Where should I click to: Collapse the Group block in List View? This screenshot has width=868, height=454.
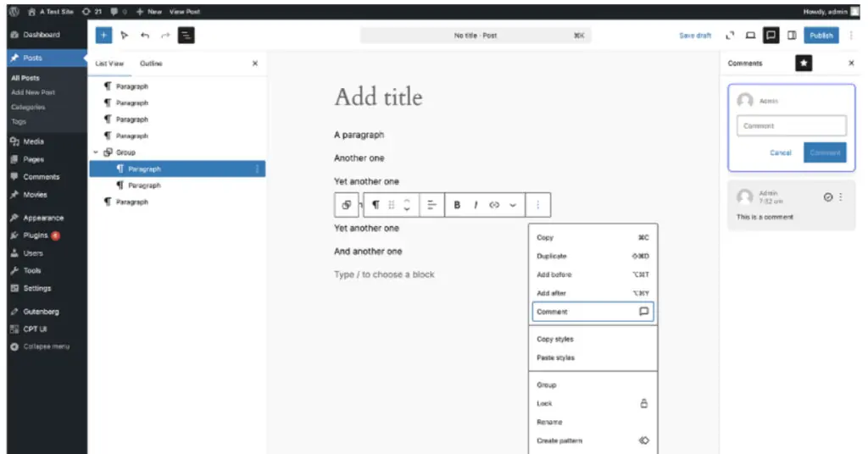click(96, 152)
